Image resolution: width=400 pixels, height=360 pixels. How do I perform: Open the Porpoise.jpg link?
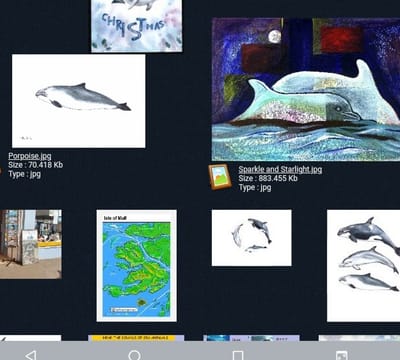tap(30, 156)
